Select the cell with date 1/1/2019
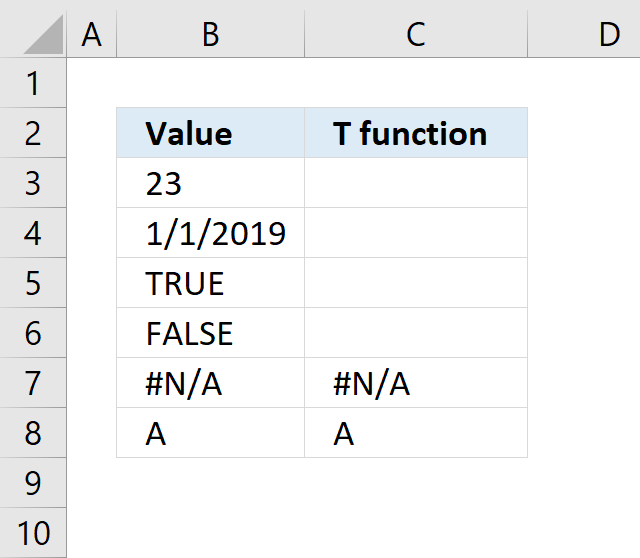This screenshot has height=558, width=640. 211,233
